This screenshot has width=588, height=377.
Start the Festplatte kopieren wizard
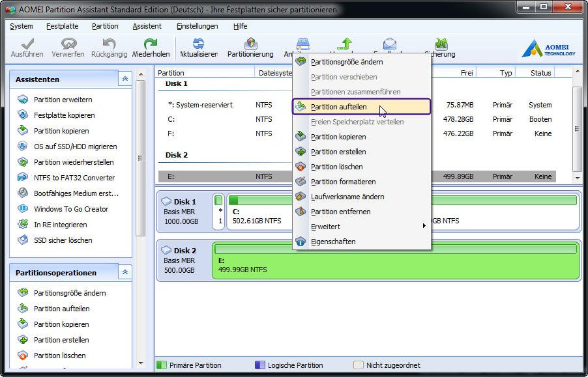click(56, 115)
